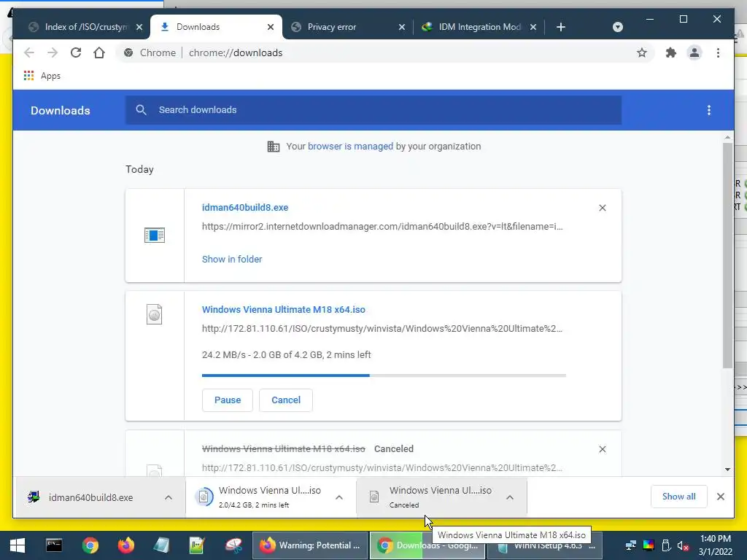The image size is (747, 560).
Task: Open the tab search dropdown in title bar
Action: pyautogui.click(x=618, y=27)
